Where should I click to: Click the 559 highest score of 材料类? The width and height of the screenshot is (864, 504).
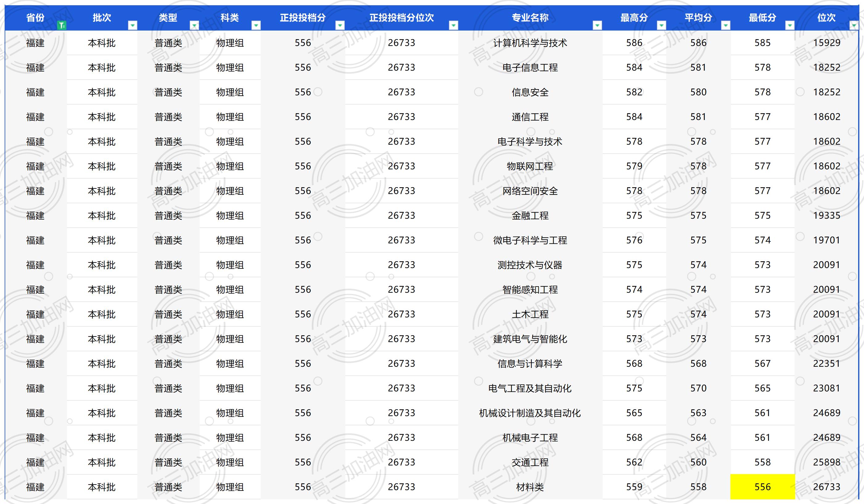coord(634,487)
